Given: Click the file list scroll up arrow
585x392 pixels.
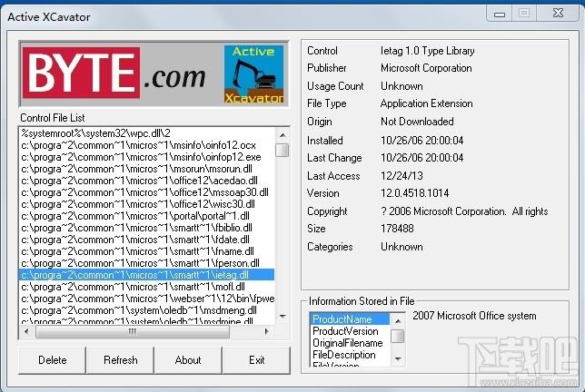Looking at the screenshot, I should [283, 135].
